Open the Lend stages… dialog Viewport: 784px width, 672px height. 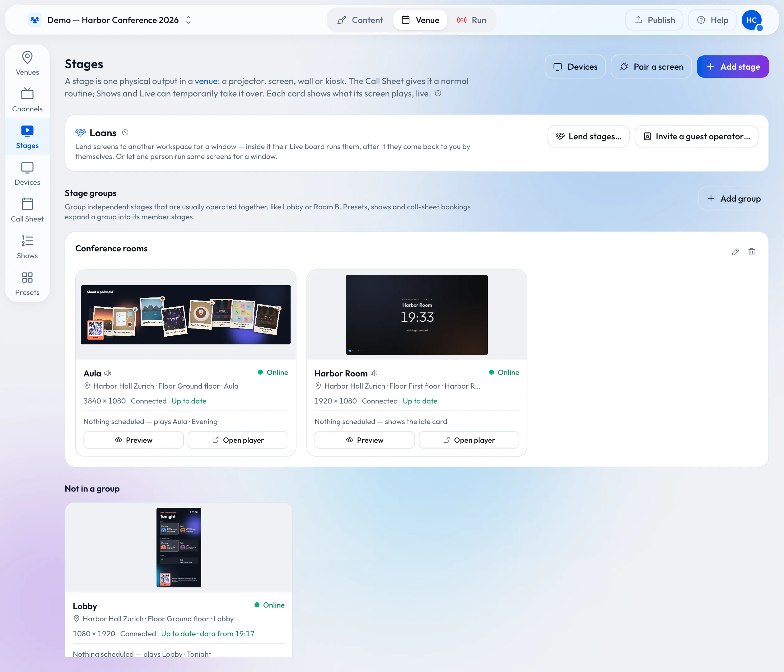(588, 137)
